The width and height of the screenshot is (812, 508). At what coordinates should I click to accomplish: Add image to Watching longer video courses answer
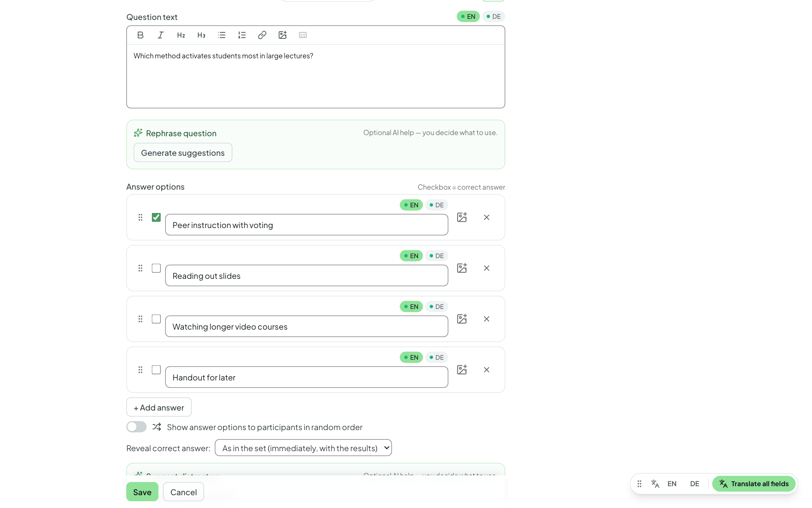(462, 319)
